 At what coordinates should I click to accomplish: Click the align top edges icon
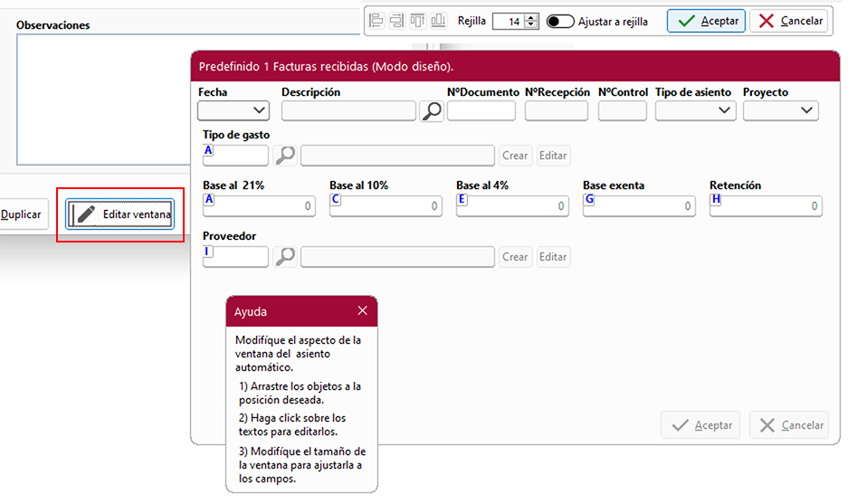pos(417,21)
